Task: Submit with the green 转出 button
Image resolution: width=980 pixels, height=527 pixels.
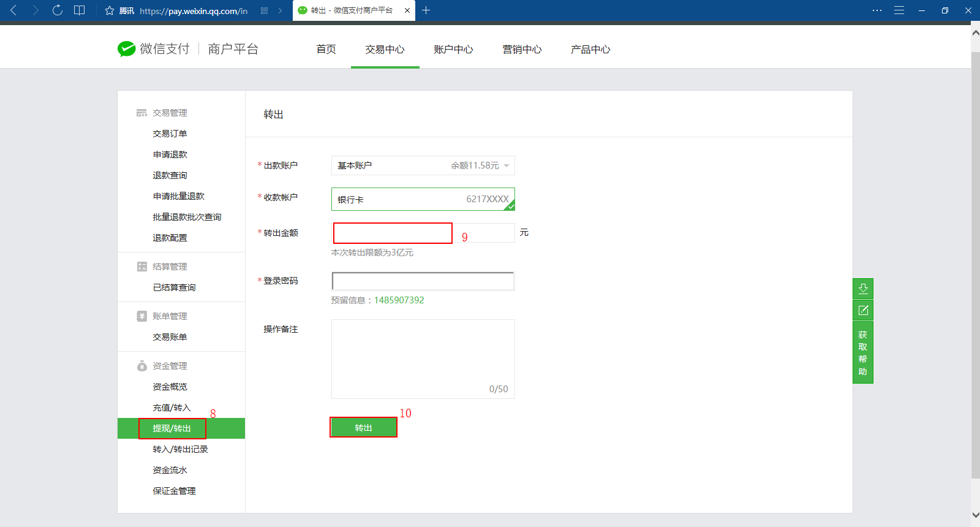Action: coord(363,428)
